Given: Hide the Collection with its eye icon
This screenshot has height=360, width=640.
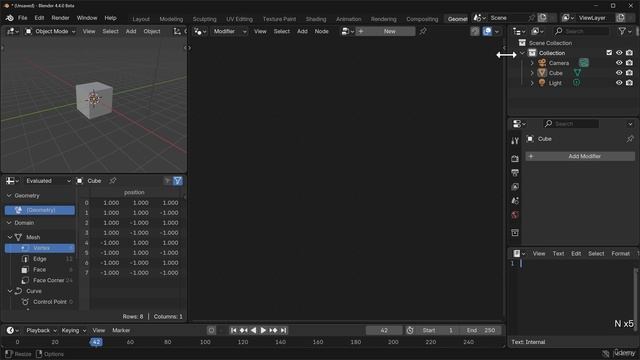Looking at the screenshot, I should pos(619,53).
